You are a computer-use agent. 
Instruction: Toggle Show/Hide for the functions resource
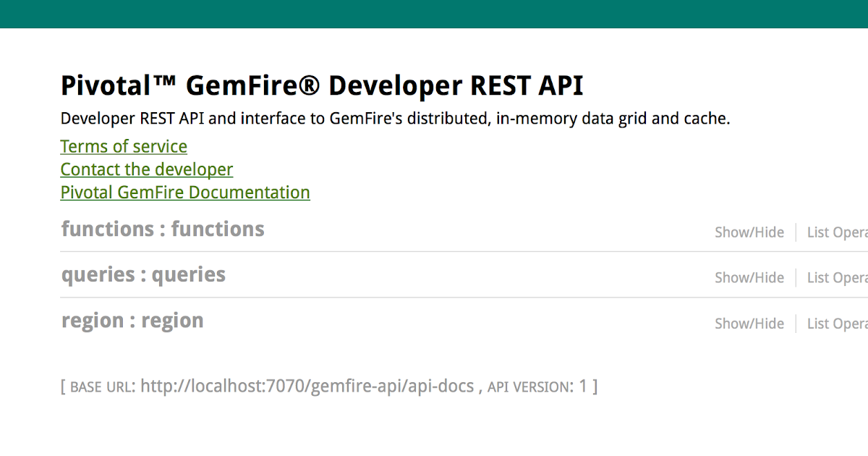pyautogui.click(x=749, y=232)
